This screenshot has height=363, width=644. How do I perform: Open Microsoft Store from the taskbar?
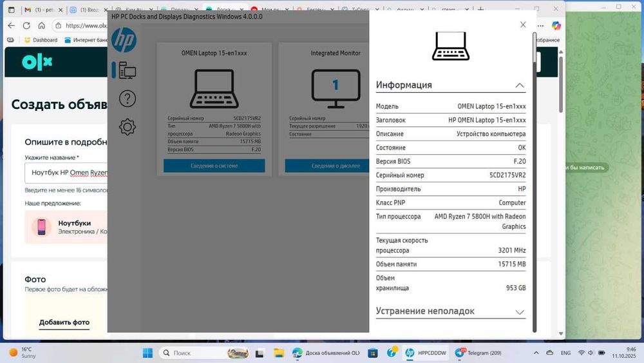[x=372, y=353]
